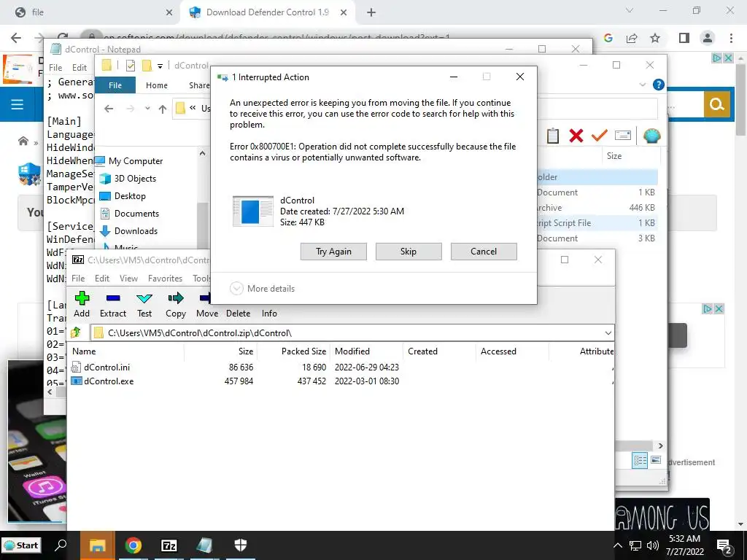
Task: Cancel the interrupted move action
Action: 484,252
